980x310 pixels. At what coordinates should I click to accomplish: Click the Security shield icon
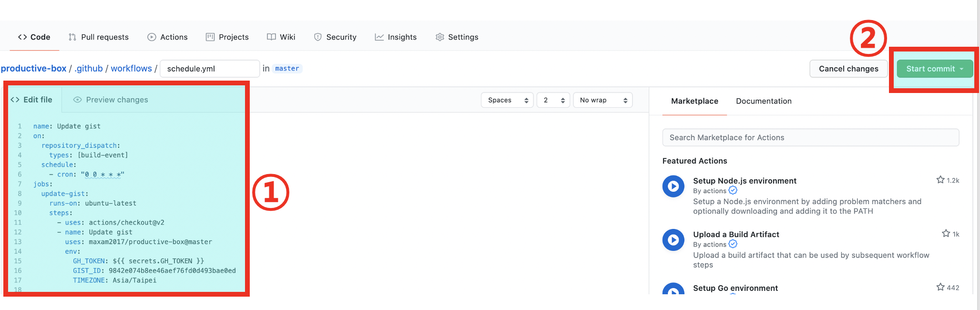click(318, 37)
